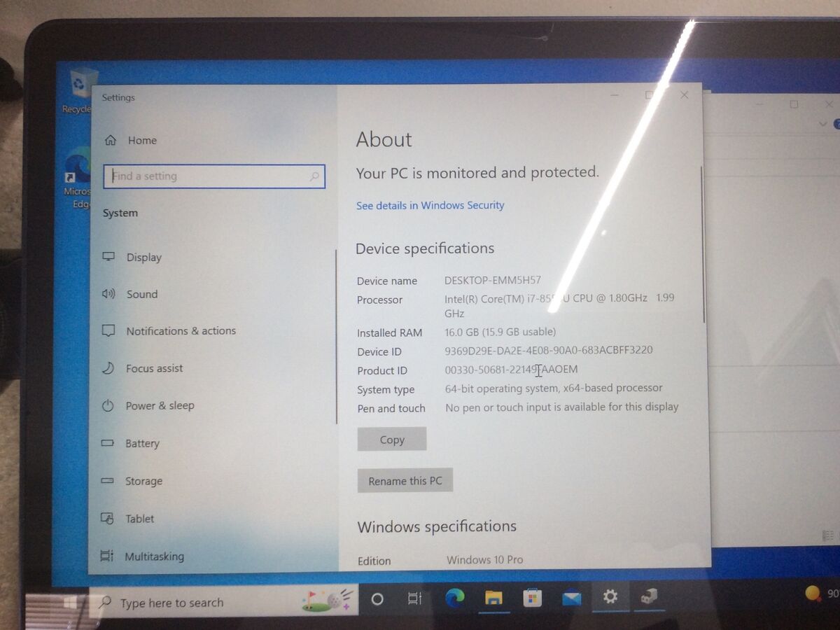
Task: Click the Rename this PC button
Action: coord(405,481)
